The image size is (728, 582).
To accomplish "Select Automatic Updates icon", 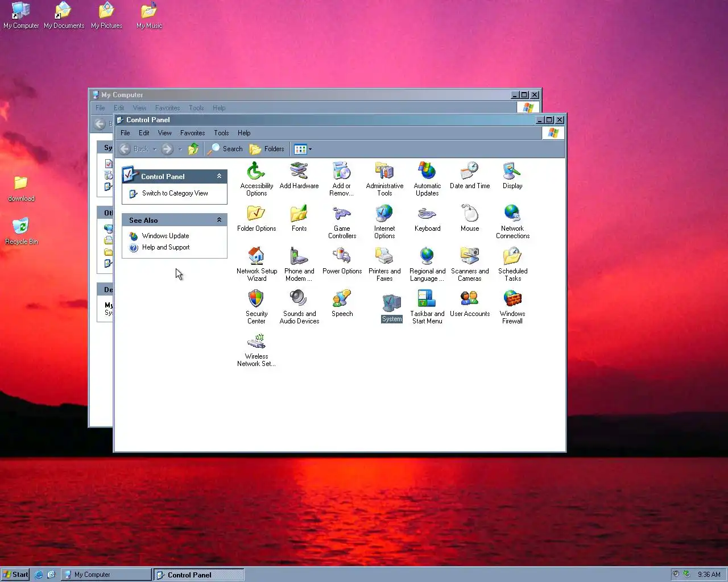I will (x=427, y=179).
